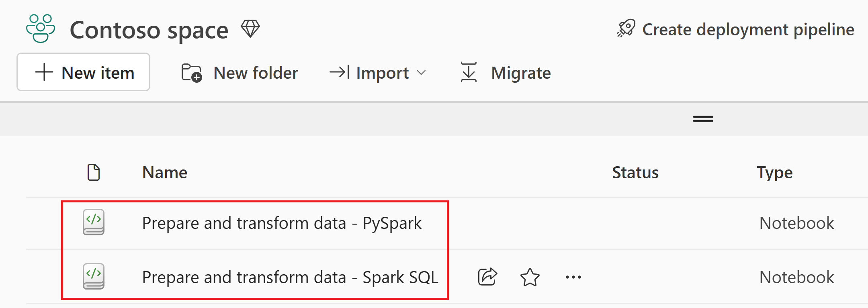Click the Migrate download arrow icon

pos(469,72)
